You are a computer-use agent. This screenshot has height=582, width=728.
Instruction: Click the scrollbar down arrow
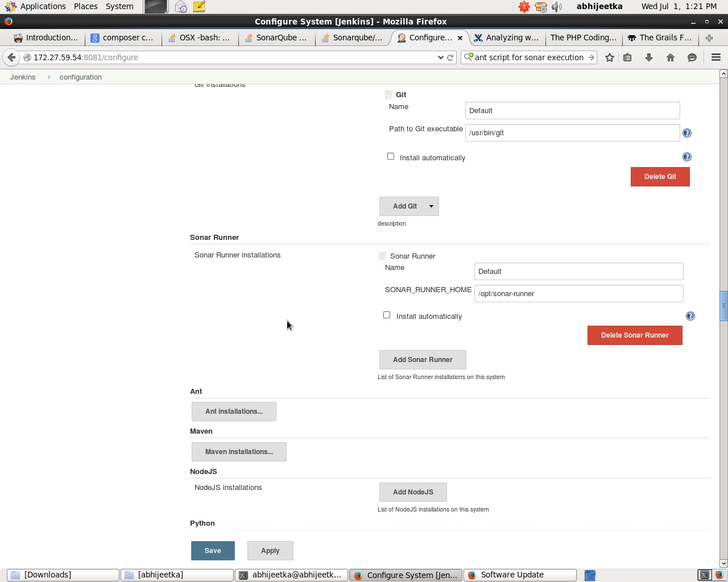point(723,563)
